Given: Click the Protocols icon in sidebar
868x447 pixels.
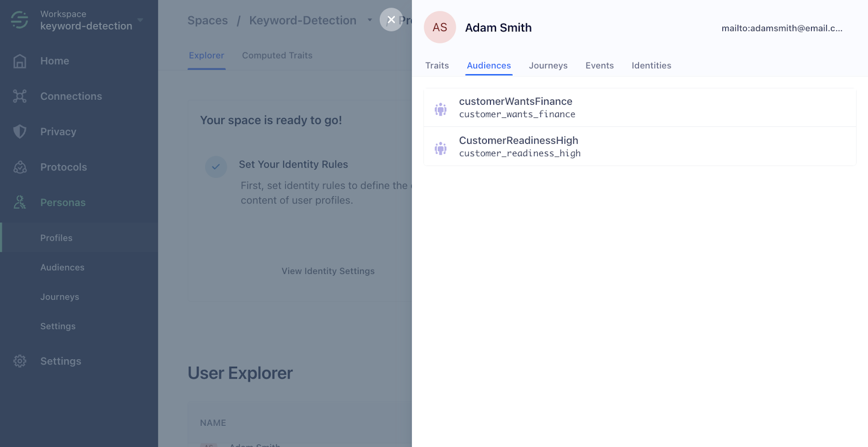Looking at the screenshot, I should click(x=20, y=167).
